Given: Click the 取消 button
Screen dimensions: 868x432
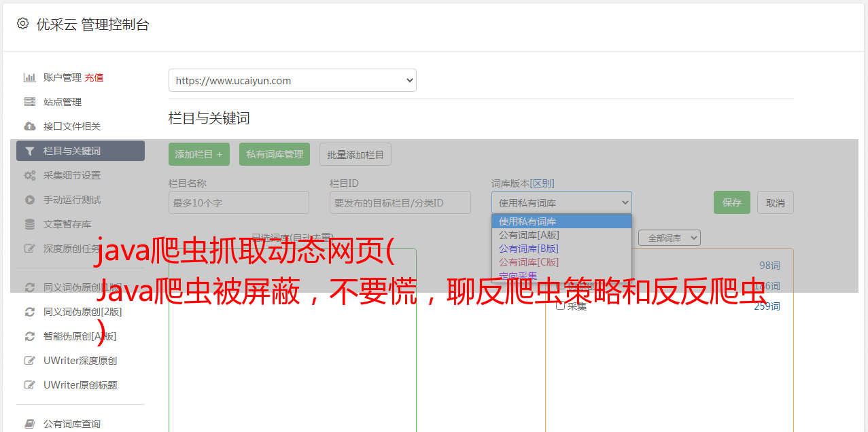Looking at the screenshot, I should 776,202.
